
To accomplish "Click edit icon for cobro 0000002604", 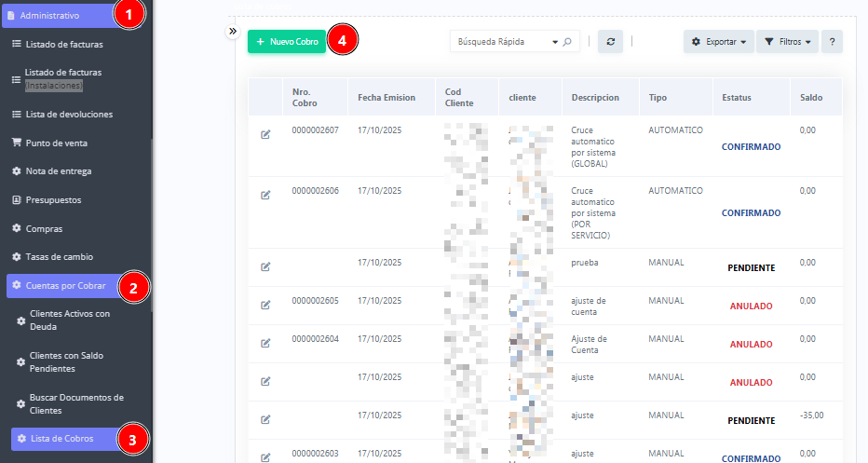I will click(x=265, y=343).
